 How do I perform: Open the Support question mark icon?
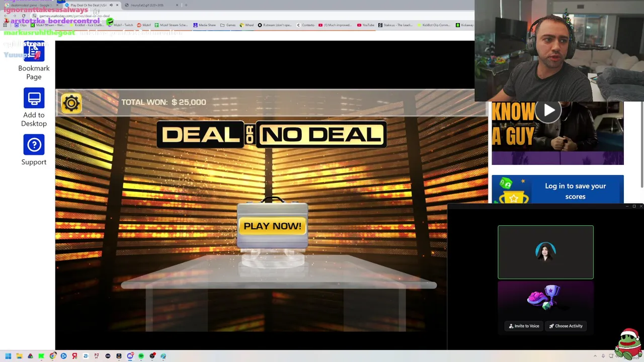(x=34, y=145)
